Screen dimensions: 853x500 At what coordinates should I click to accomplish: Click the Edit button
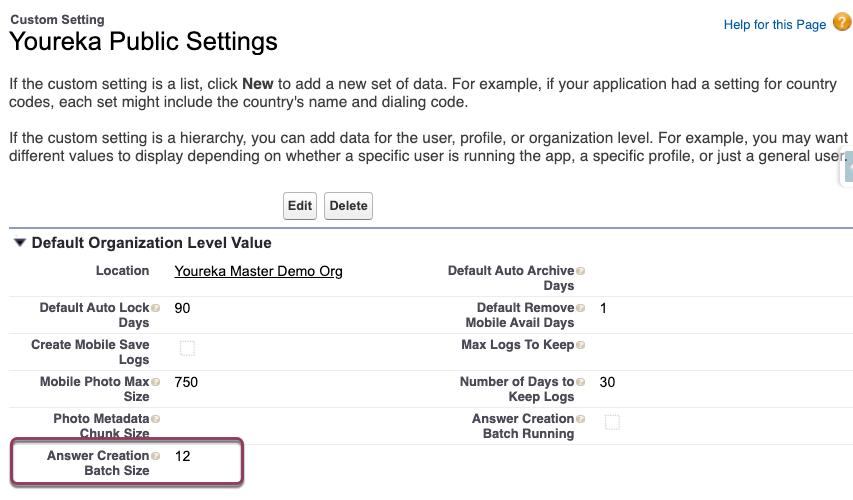[x=300, y=206]
